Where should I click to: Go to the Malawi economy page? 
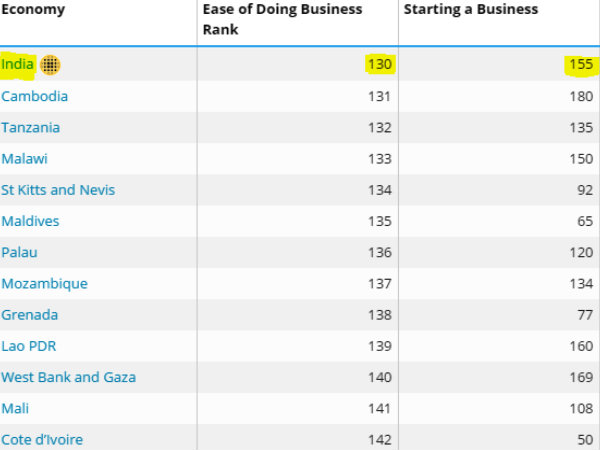pyautogui.click(x=25, y=159)
